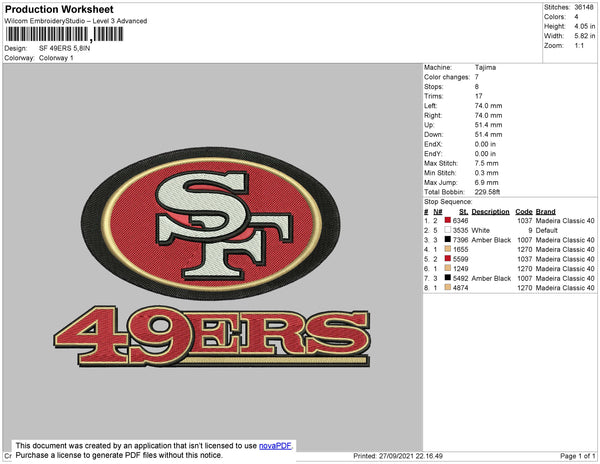Click the 'Colors:' label in the header
Image resolution: width=600 pixels, height=464 pixels.
[x=554, y=17]
